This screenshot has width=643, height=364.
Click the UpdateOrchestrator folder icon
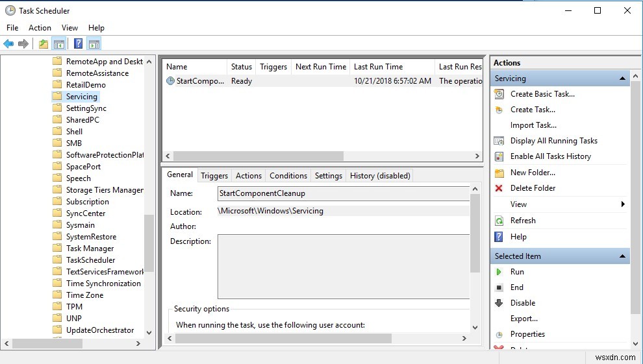pyautogui.click(x=57, y=330)
